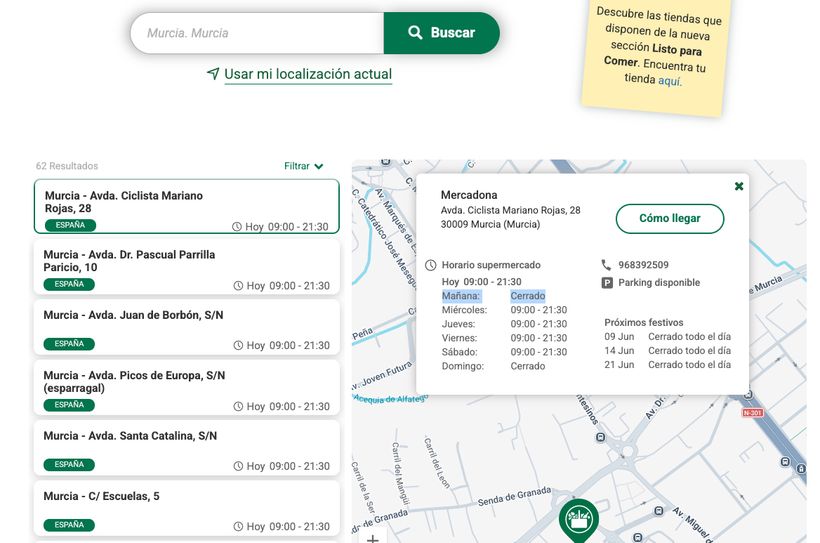
Task: Select store Avda. Dr. Pascual Parrilla Paricio, 10
Action: click(187, 267)
